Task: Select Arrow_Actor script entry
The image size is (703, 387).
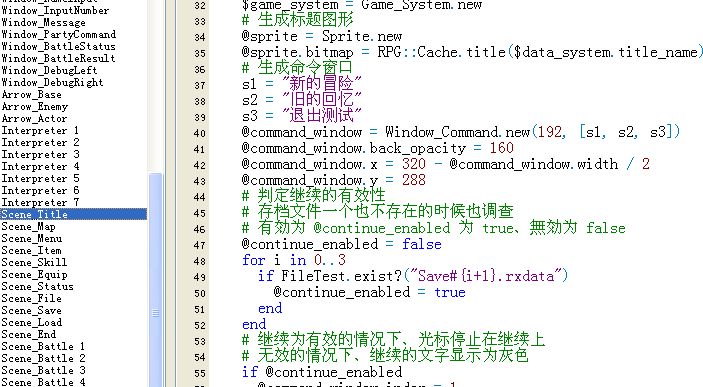Action: (x=34, y=119)
